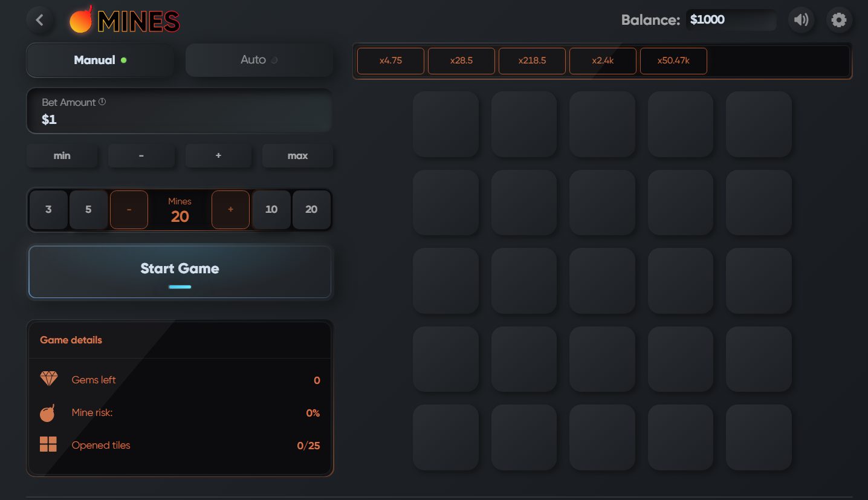Switch to Auto mode
This screenshot has height=500, width=868.
point(259,60)
